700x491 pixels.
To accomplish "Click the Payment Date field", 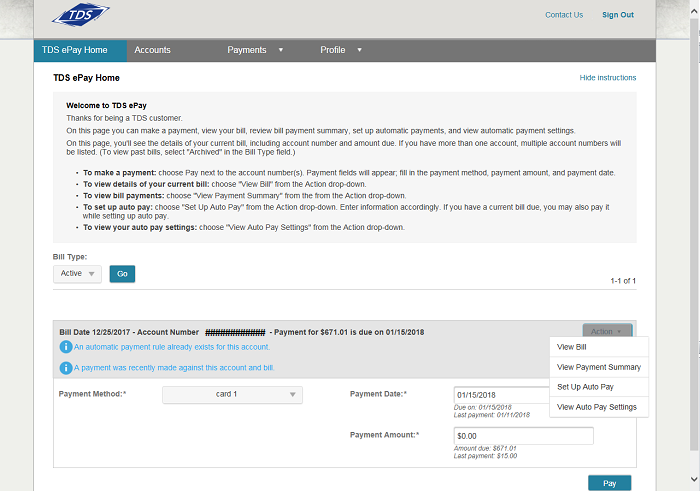I will pyautogui.click(x=501, y=395).
